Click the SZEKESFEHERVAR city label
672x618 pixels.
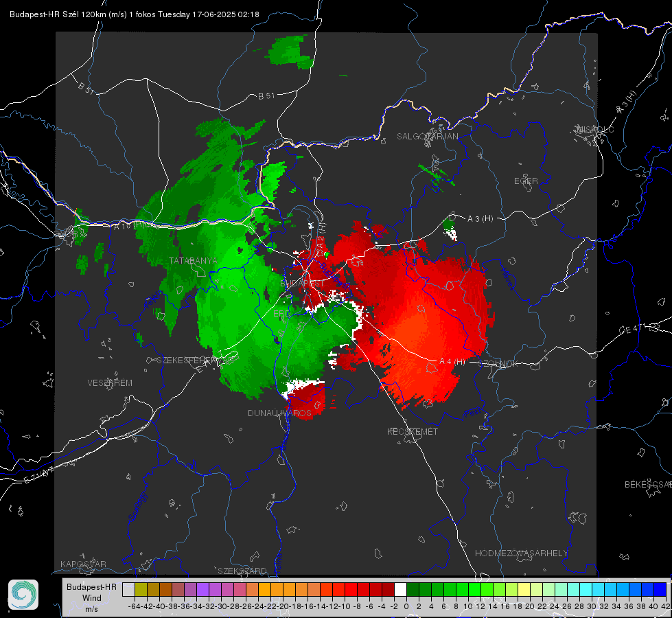(x=195, y=360)
